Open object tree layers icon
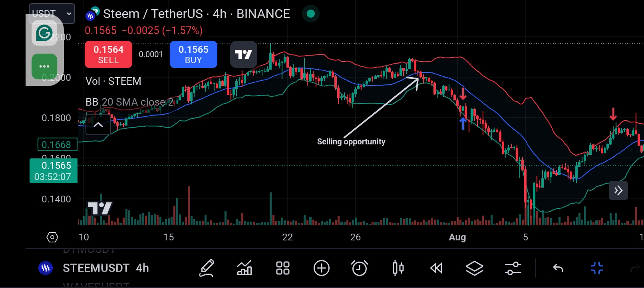This screenshot has width=644, height=288. point(475,268)
